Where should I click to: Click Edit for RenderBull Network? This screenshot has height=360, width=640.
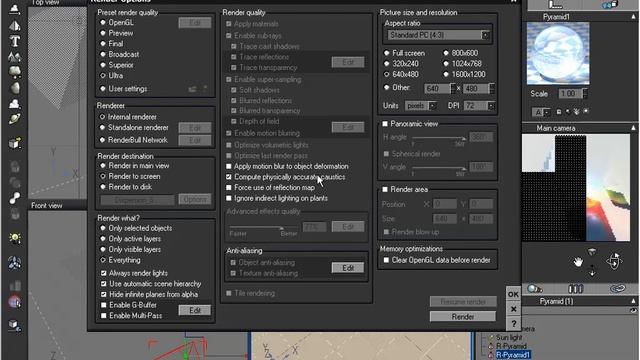click(x=195, y=140)
